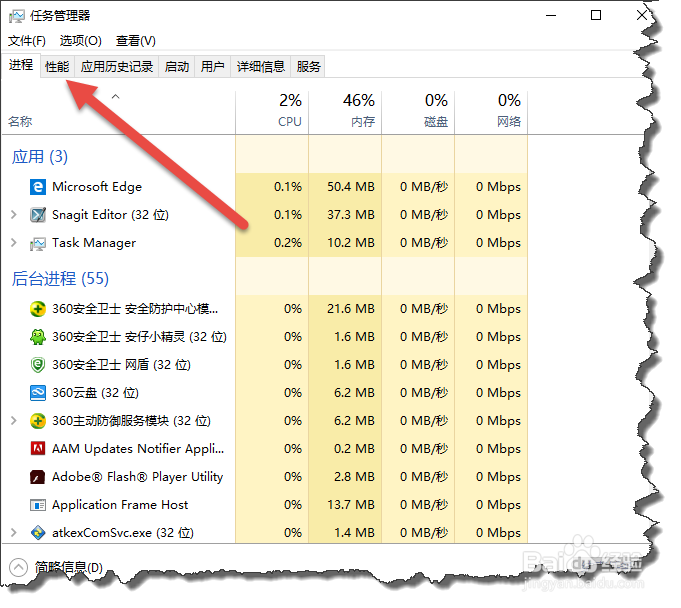Select the Snagit Editor (32 位) row name
The height and width of the screenshot is (608, 681).
pyautogui.click(x=110, y=215)
